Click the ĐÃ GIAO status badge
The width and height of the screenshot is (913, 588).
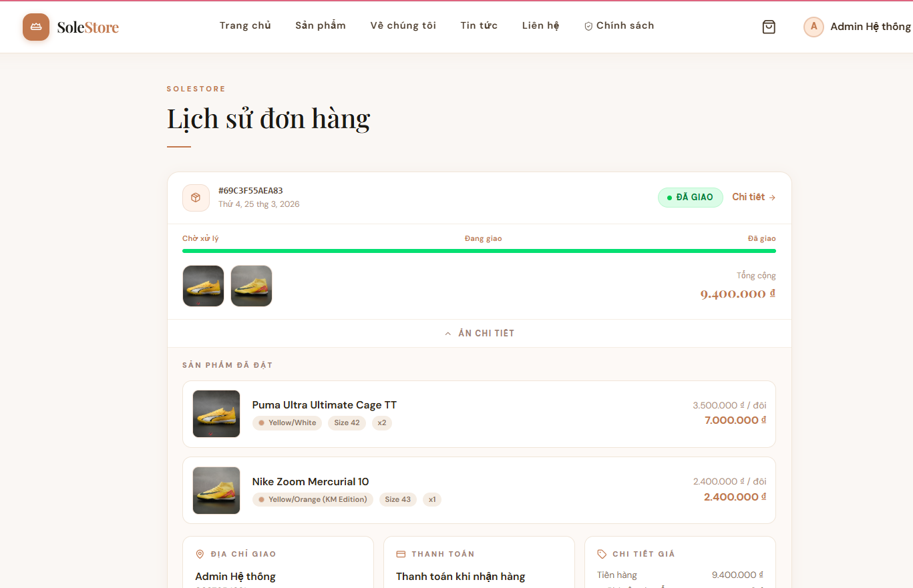click(x=691, y=198)
